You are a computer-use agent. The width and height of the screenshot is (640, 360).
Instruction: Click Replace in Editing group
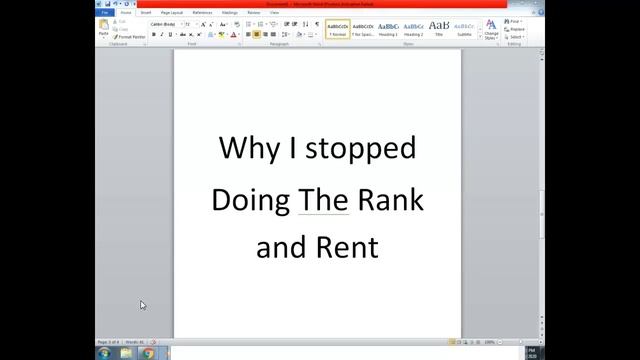[x=514, y=29]
